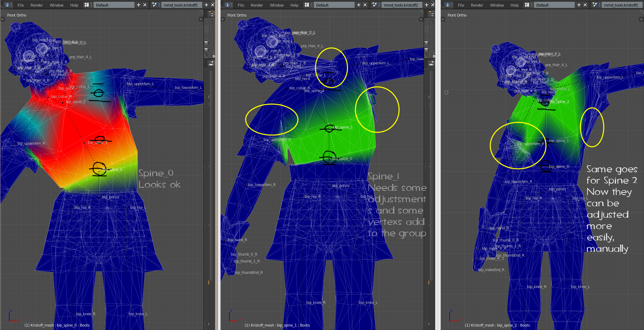Click "Front Ortho" label in left viewport

pyautogui.click(x=17, y=15)
